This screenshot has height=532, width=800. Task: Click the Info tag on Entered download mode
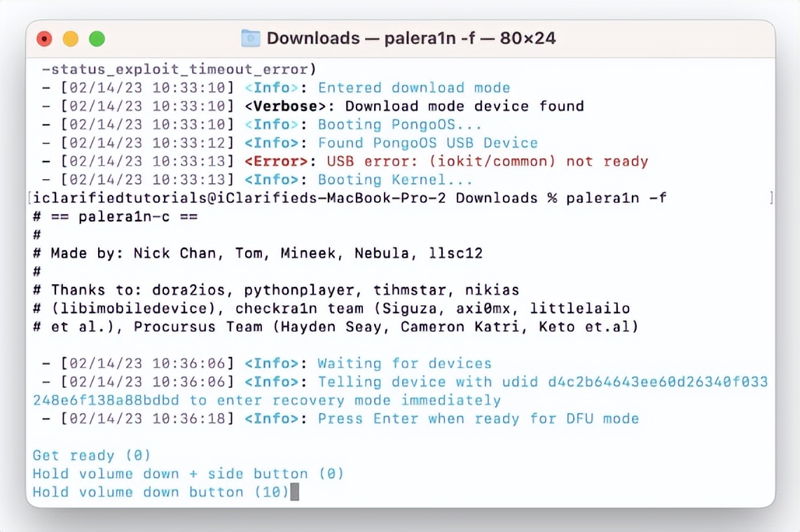tap(272, 87)
